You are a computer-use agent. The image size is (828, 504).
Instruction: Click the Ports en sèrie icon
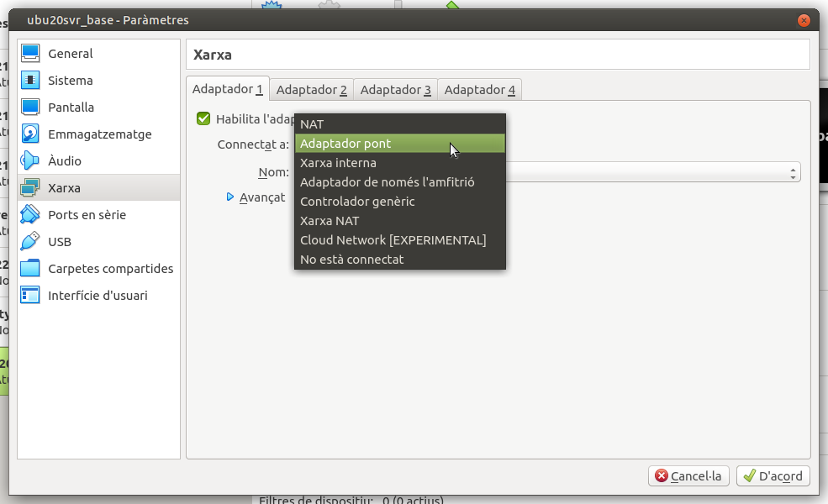(30, 215)
